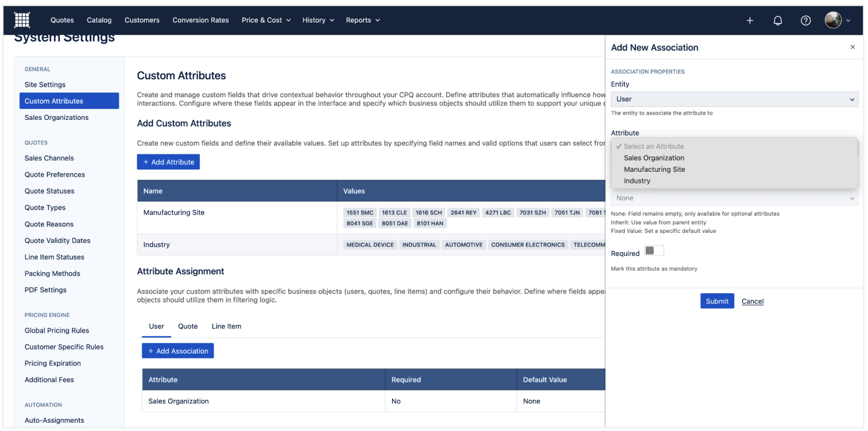
Task: Expand the History menu
Action: coord(318,20)
